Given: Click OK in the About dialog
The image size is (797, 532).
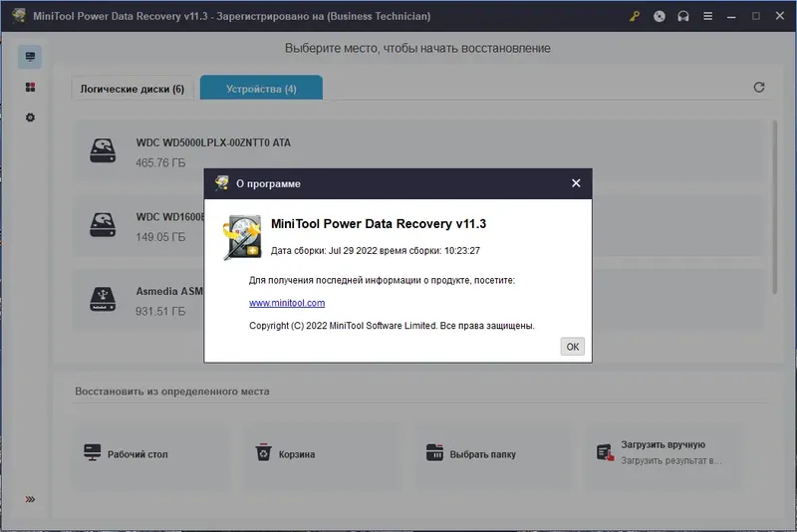Looking at the screenshot, I should click(572, 347).
